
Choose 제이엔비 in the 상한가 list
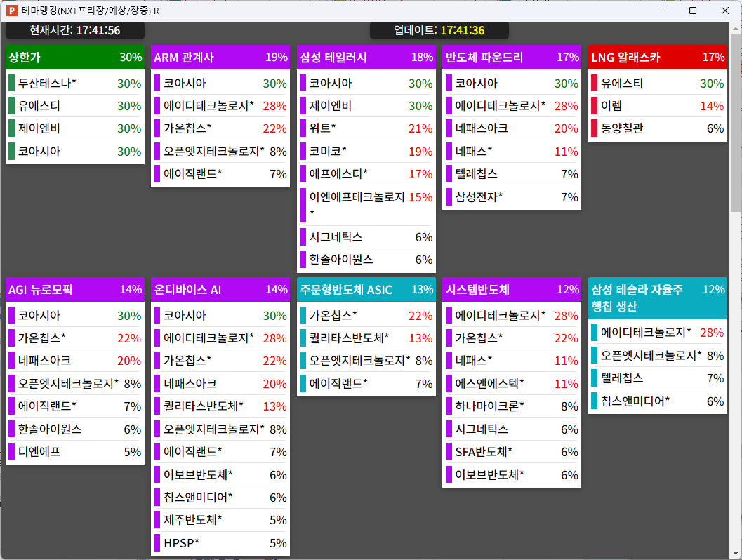(x=75, y=128)
